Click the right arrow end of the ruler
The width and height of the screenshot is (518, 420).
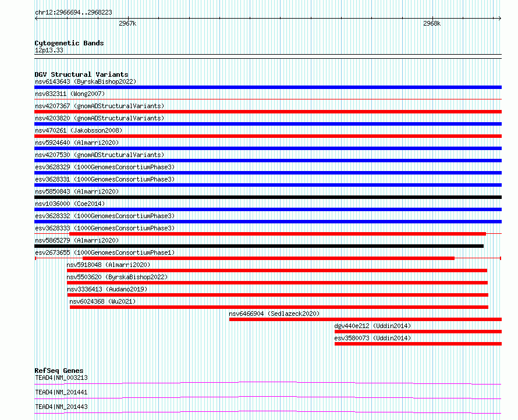pos(500,18)
